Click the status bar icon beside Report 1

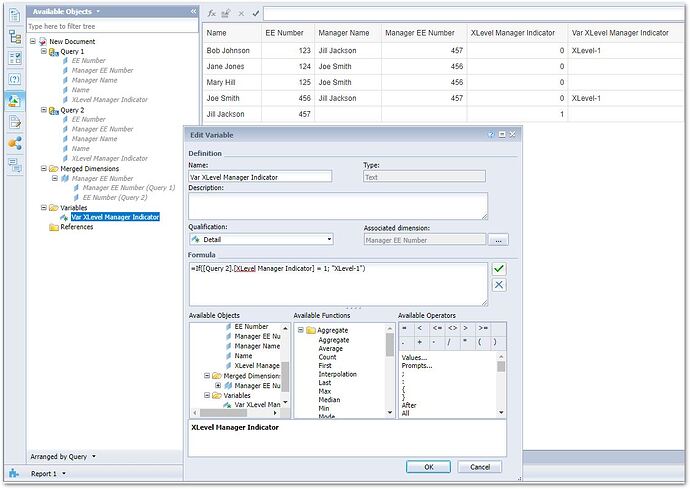point(14,474)
